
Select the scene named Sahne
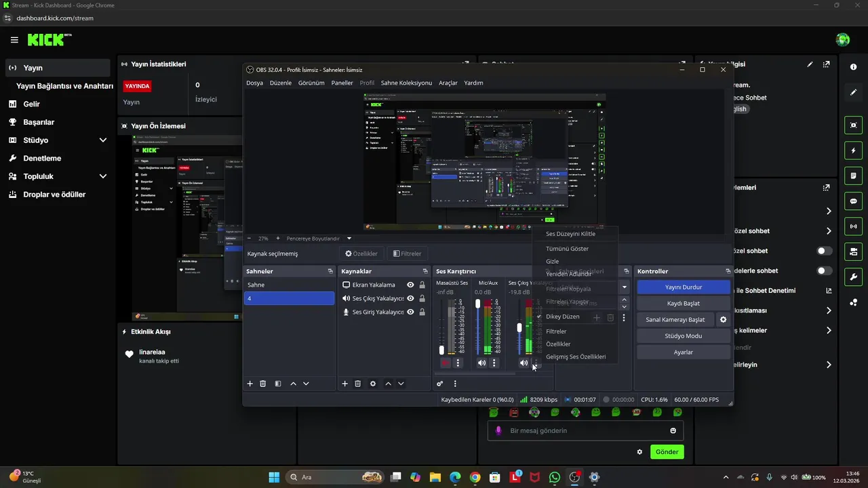tap(290, 285)
